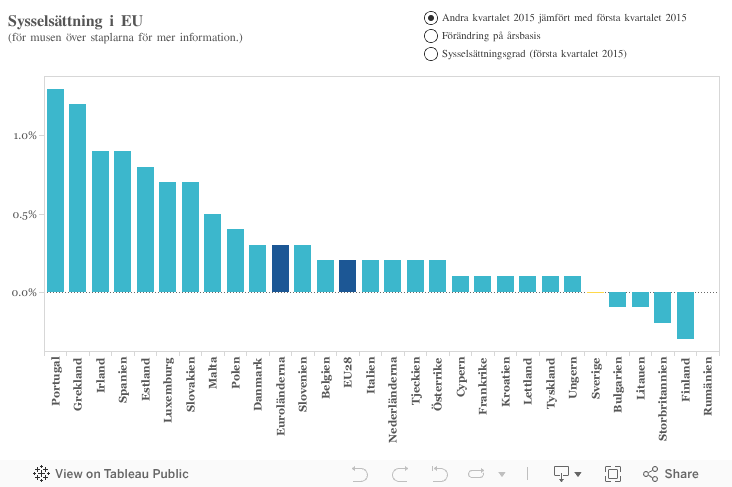
Task: Click the Portugal bar in chart
Action: tap(55, 190)
